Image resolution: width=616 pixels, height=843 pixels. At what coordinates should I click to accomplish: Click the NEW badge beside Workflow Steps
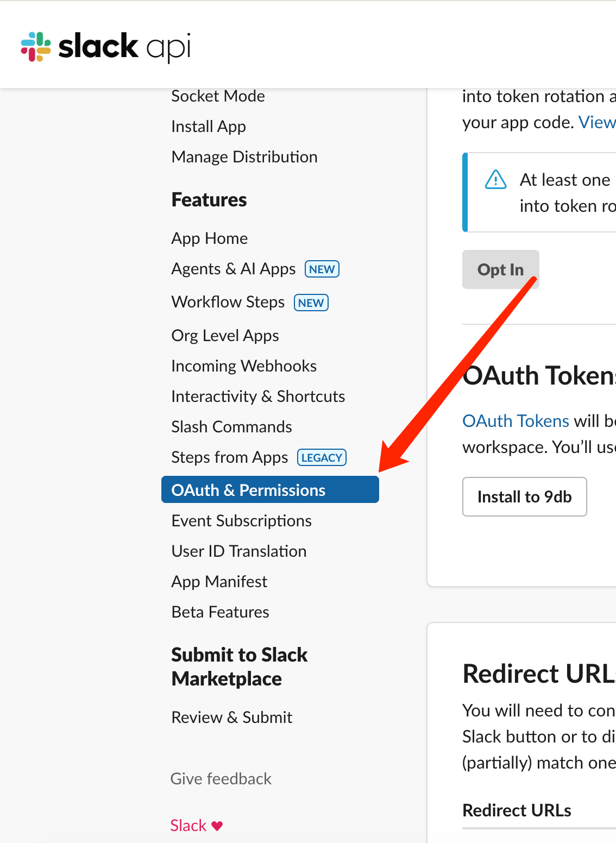(x=311, y=303)
